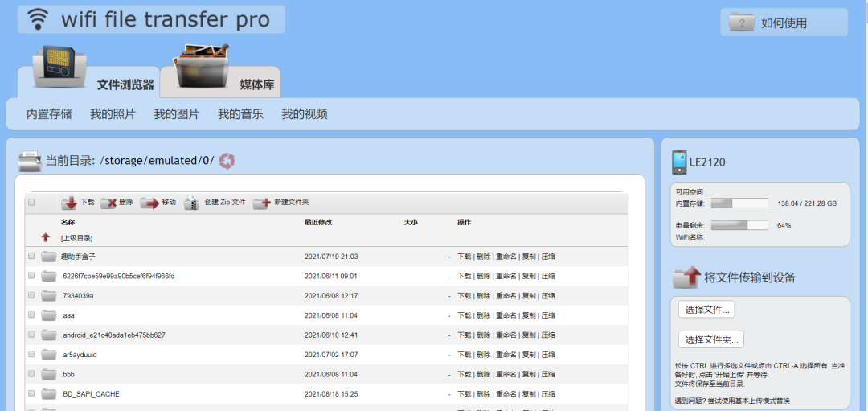Open folder icon for .6226f7cbe59e99a90b5cef6f94f966fd

pyautogui.click(x=49, y=276)
